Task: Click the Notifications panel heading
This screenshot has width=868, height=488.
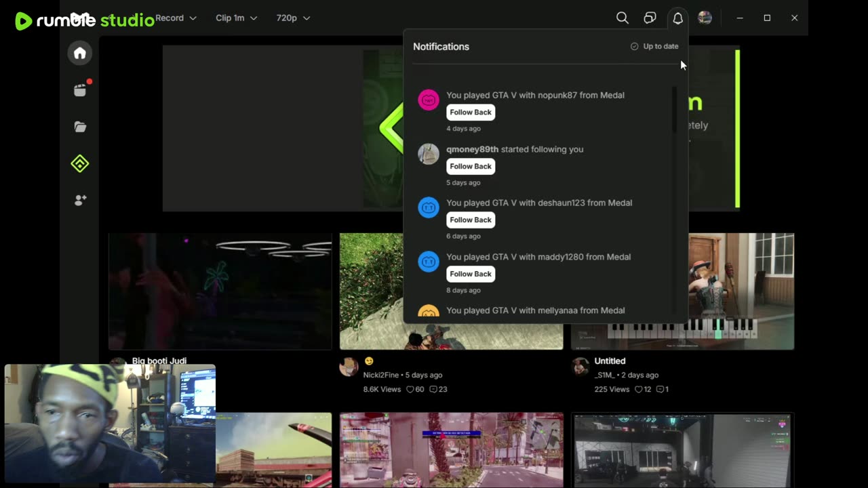Action: point(441,47)
